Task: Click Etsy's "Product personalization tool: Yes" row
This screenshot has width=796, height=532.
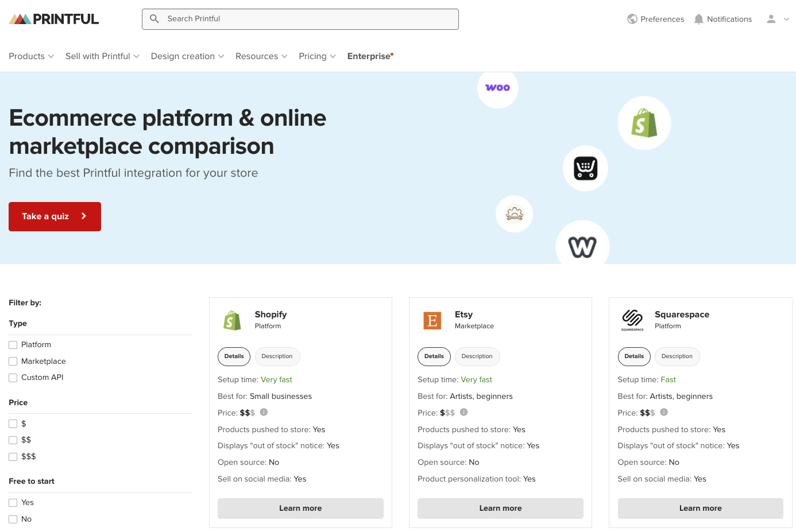Action: click(477, 479)
